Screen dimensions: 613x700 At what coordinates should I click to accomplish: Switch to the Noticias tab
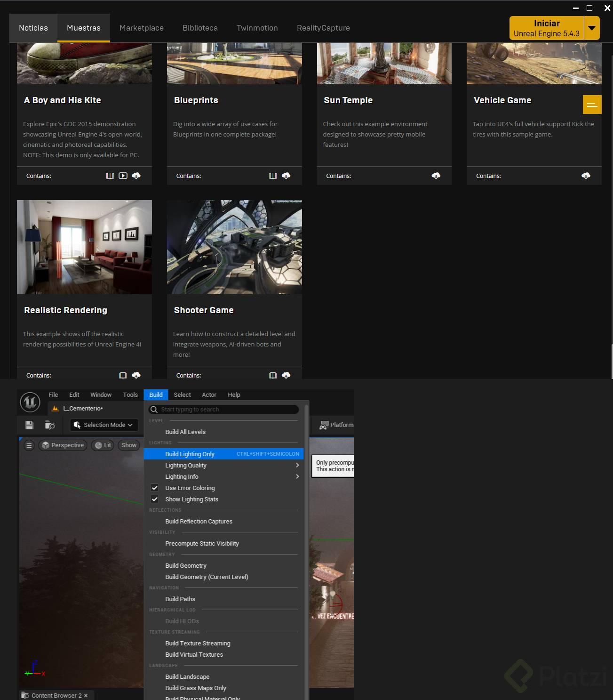33,28
